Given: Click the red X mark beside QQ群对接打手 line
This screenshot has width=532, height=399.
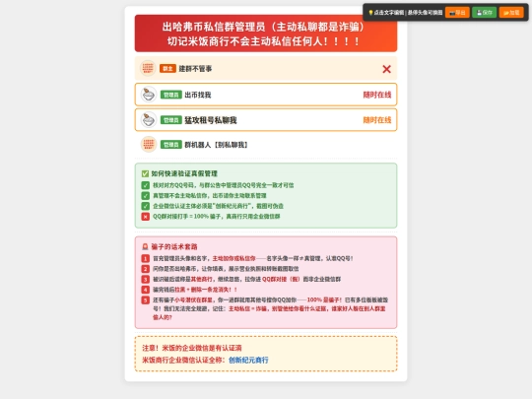Looking at the screenshot, I should coord(145,217).
